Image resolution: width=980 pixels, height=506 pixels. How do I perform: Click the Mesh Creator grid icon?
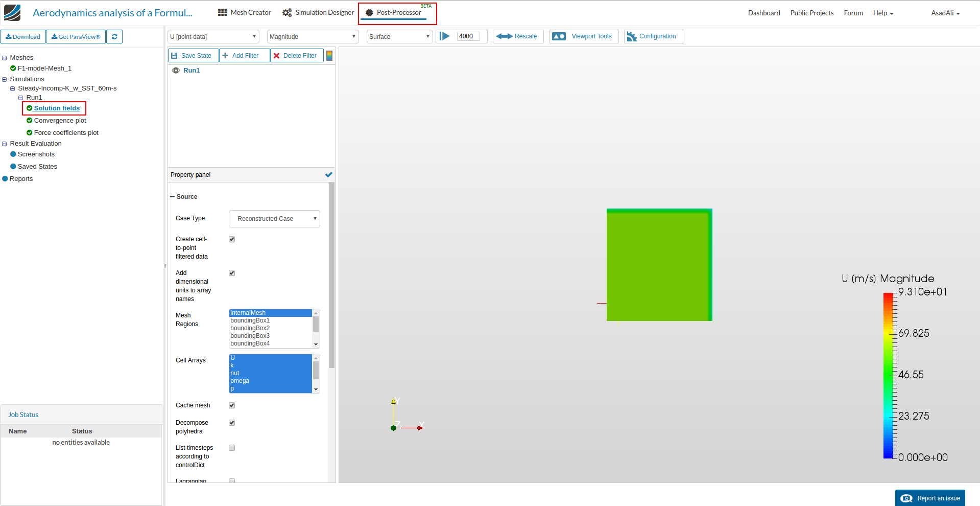click(x=222, y=12)
